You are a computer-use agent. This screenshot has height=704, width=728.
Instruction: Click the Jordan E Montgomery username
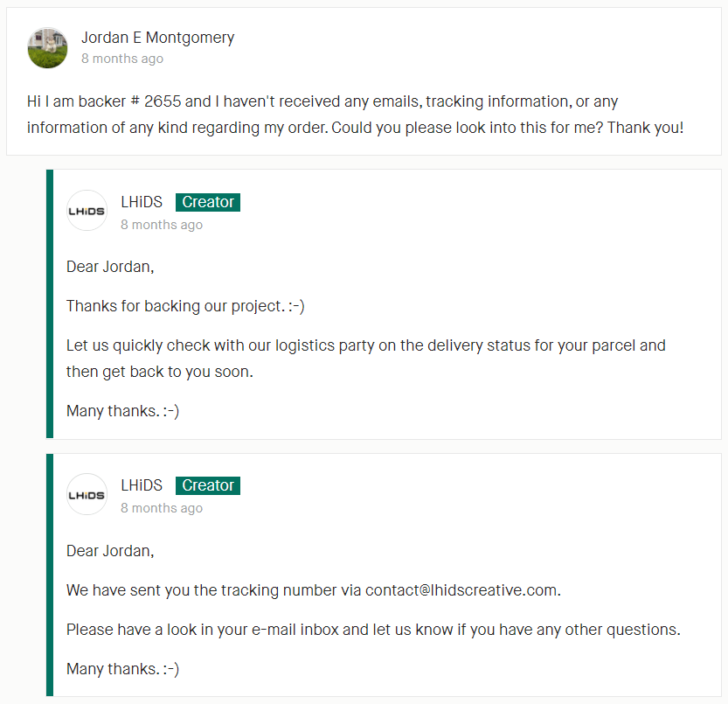click(158, 38)
